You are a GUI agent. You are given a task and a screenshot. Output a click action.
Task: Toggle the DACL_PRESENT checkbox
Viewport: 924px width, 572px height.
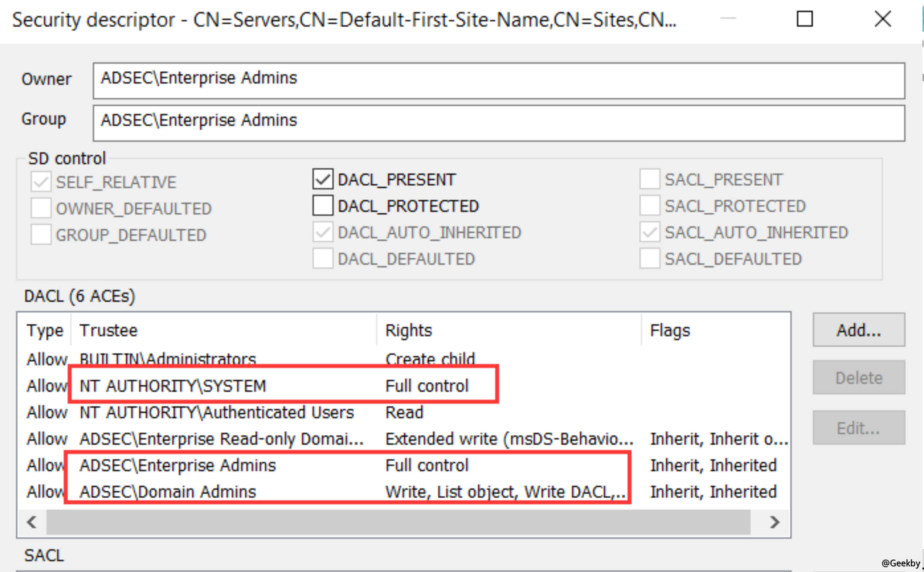(x=323, y=179)
